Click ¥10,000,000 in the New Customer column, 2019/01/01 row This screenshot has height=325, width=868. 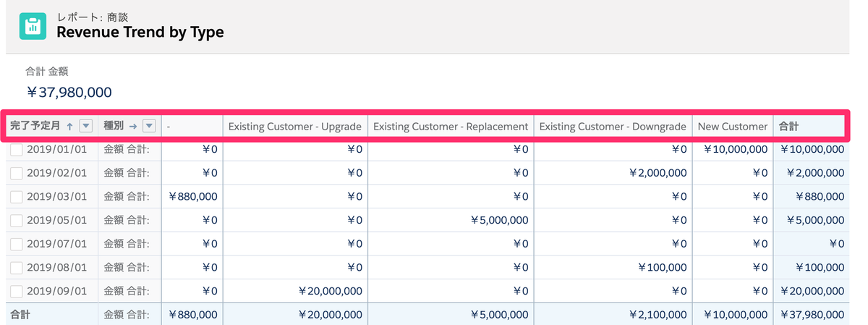coord(735,150)
